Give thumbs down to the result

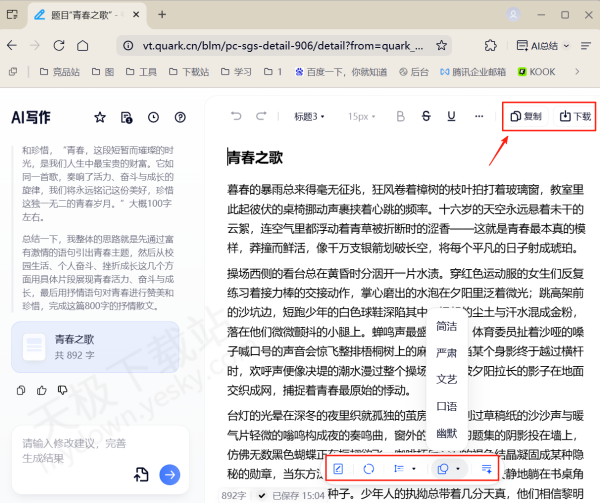coord(62,390)
